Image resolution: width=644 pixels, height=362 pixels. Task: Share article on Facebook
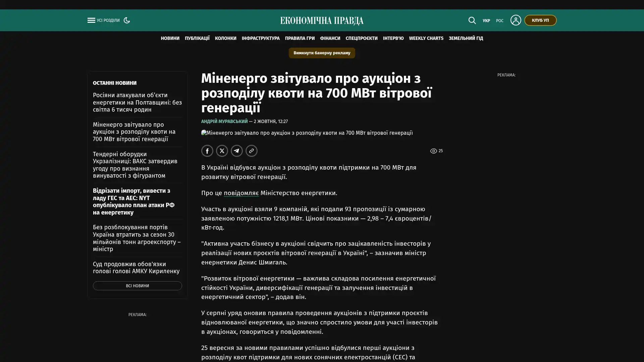pos(207,151)
